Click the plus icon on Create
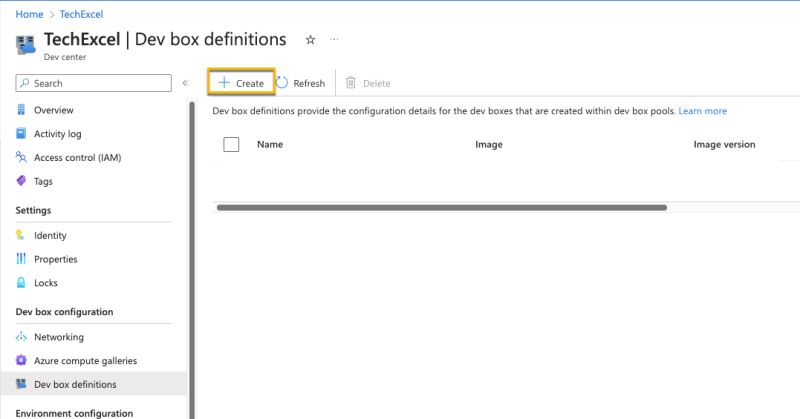The height and width of the screenshot is (419, 800). (x=224, y=83)
